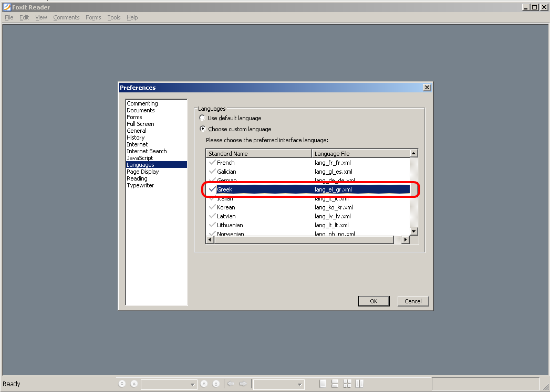Click language list scroll down arrow
This screenshot has height=392, width=550.
[x=414, y=231]
